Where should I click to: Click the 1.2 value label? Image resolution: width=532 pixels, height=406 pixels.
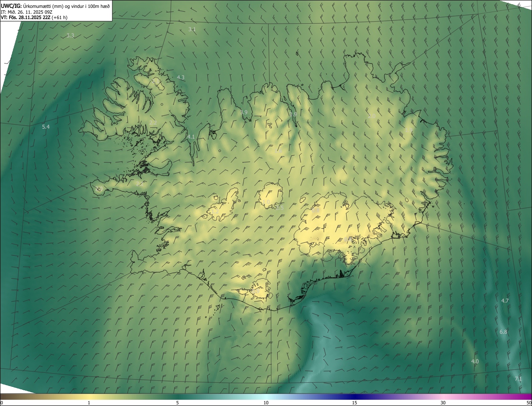tap(215, 212)
